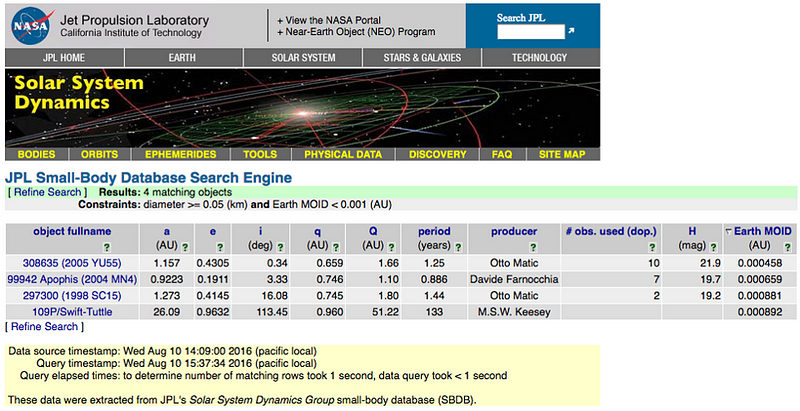Go to BODIES section
Image resolution: width=800 pixels, height=411 pixels.
point(37,154)
